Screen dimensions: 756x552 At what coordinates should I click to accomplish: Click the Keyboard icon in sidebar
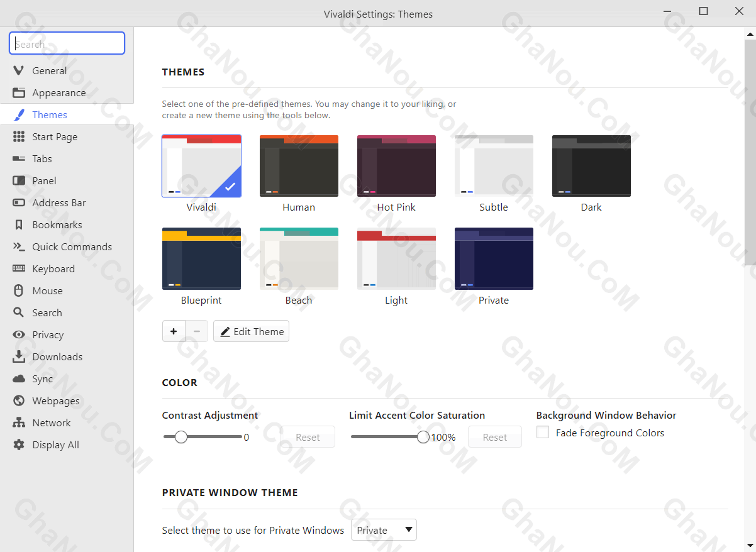[19, 268]
